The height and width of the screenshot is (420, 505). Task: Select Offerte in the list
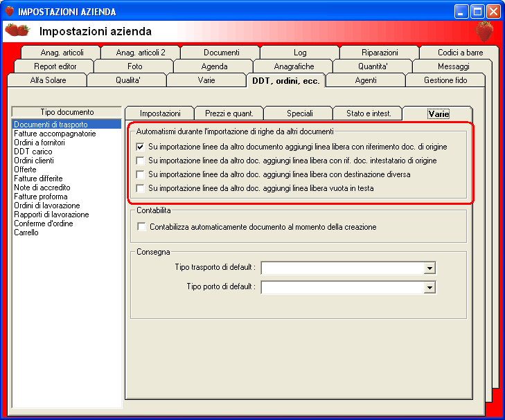67,169
